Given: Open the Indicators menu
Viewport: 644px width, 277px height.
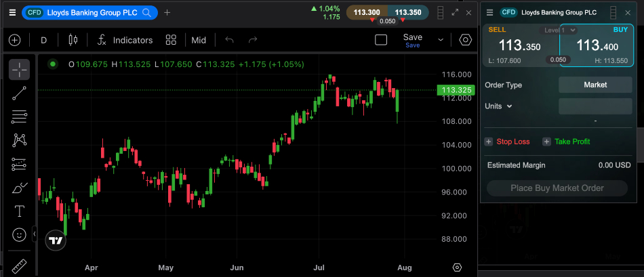Looking at the screenshot, I should (125, 40).
